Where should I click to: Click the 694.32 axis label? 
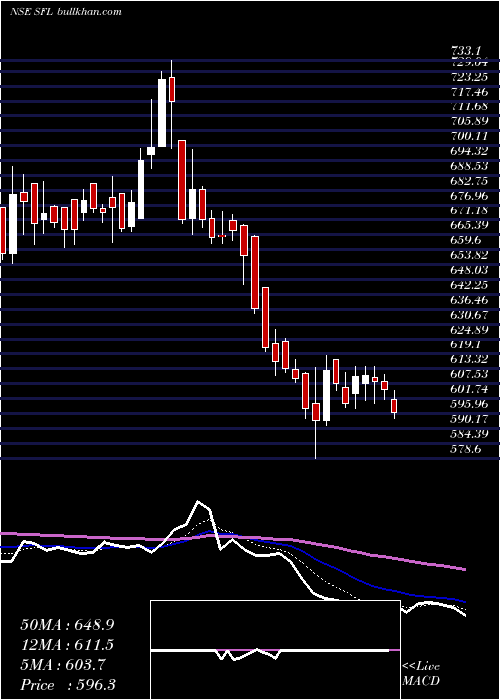[468, 151]
